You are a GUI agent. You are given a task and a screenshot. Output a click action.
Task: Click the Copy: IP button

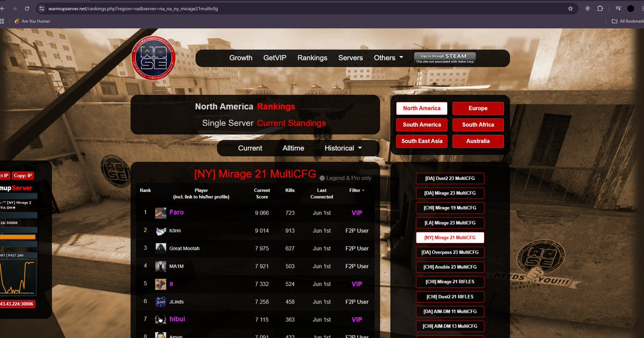coord(23,176)
